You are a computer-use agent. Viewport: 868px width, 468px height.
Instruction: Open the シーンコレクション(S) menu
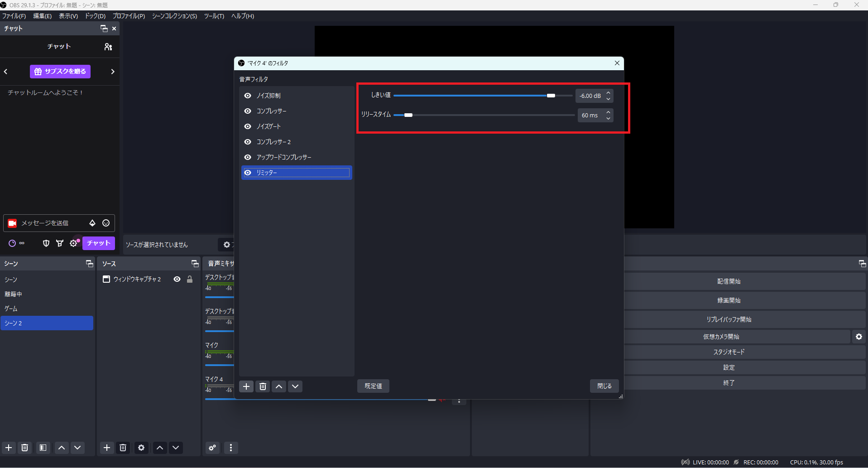174,16
